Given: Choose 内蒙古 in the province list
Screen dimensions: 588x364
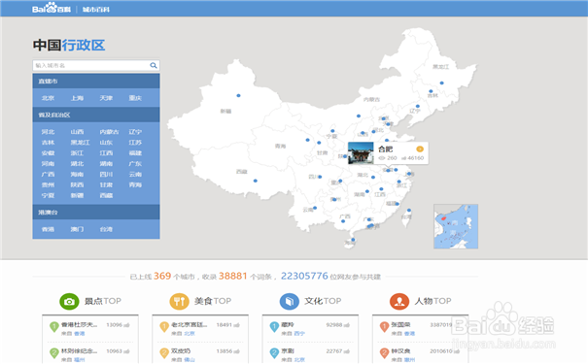Looking at the screenshot, I should tap(109, 132).
